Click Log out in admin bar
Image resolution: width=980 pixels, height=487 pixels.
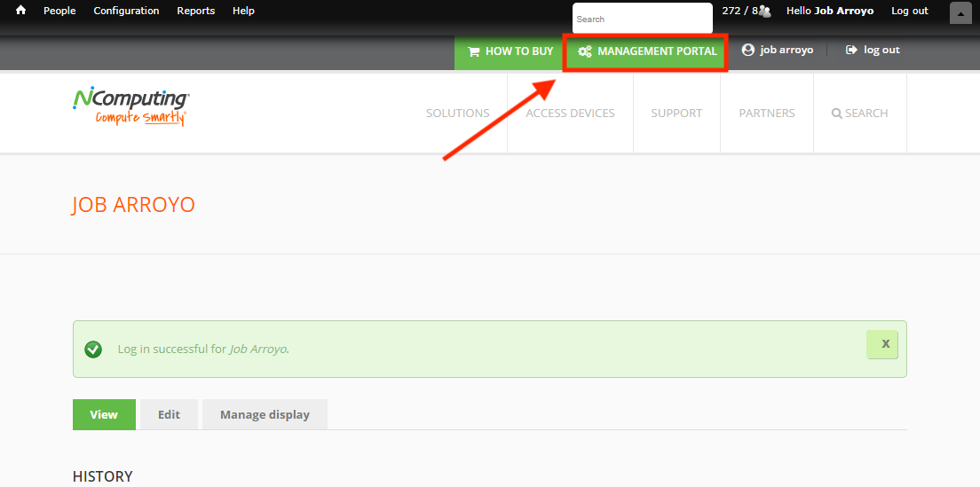coord(909,11)
